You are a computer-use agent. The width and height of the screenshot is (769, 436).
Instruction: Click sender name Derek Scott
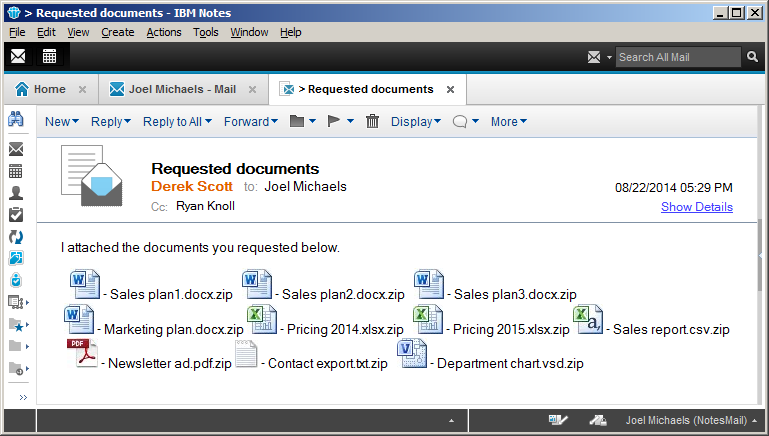click(192, 186)
